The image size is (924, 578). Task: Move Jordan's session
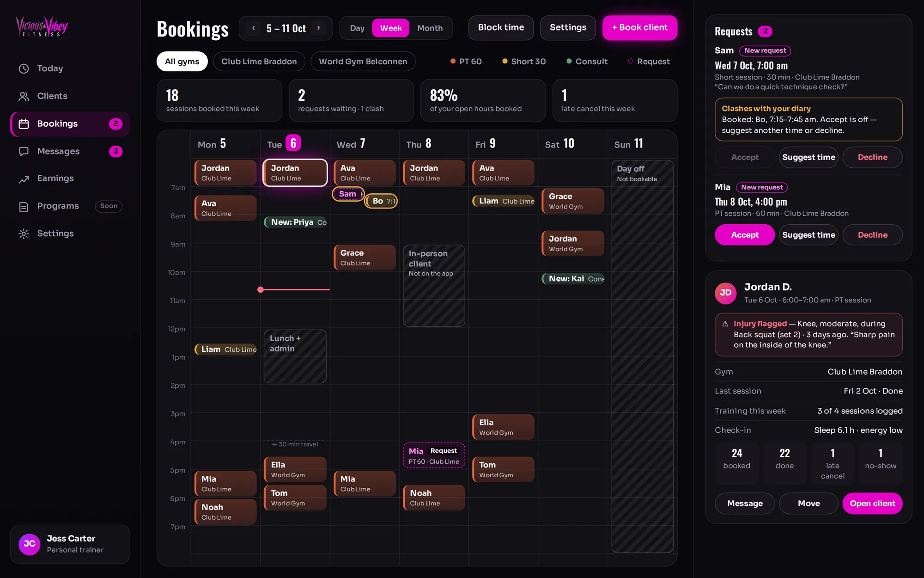tap(808, 504)
